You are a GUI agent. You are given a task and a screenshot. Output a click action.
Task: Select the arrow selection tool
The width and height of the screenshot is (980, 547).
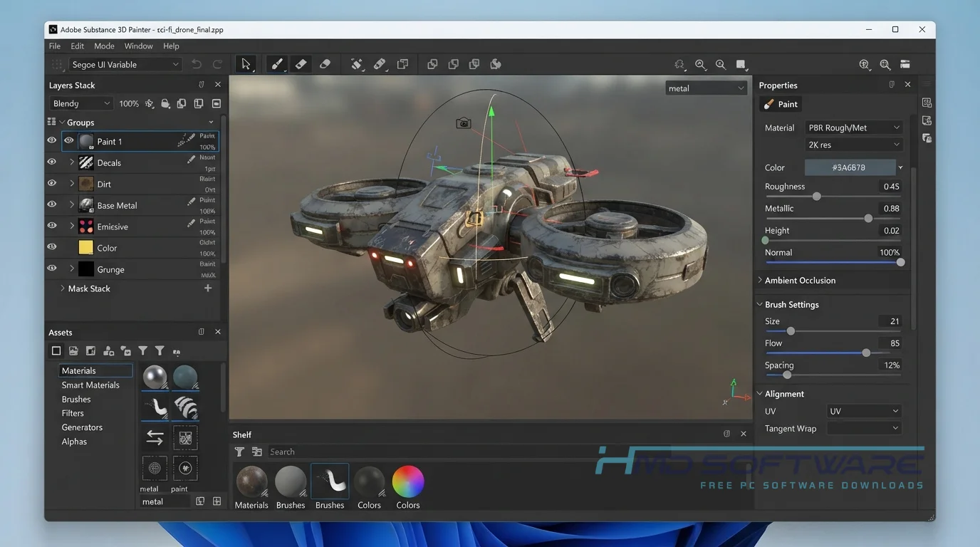246,64
